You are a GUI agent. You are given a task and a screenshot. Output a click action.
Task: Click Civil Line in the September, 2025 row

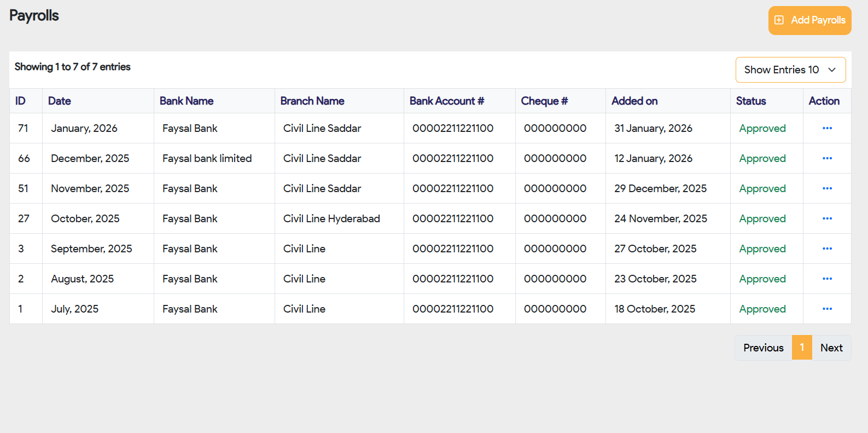coord(304,249)
